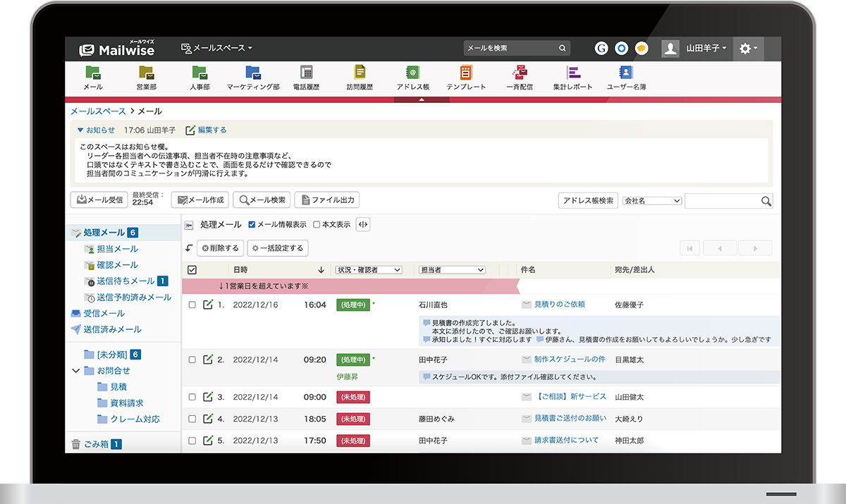This screenshot has width=846, height=504.
Task: Tick the checkbox for mail row 3
Action: click(x=192, y=398)
